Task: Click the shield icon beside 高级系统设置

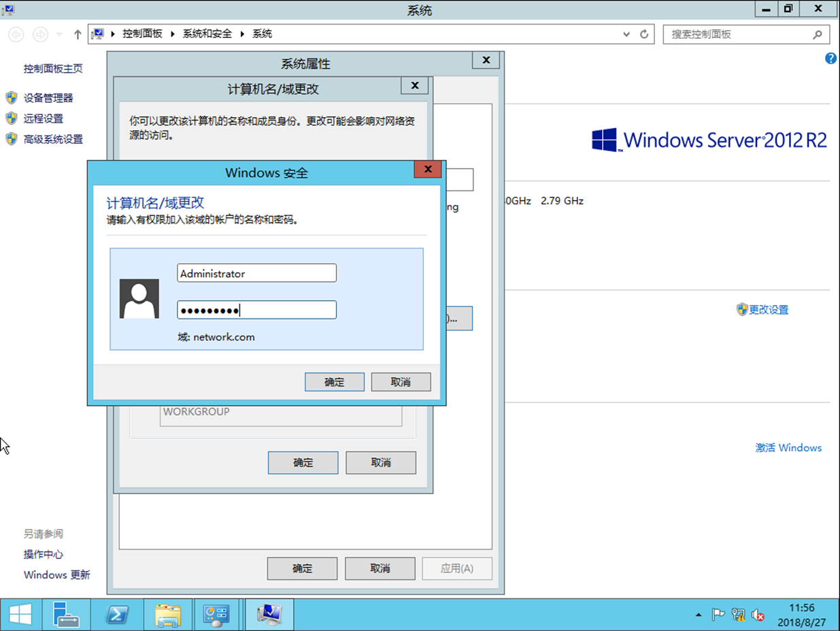Action: coord(12,138)
